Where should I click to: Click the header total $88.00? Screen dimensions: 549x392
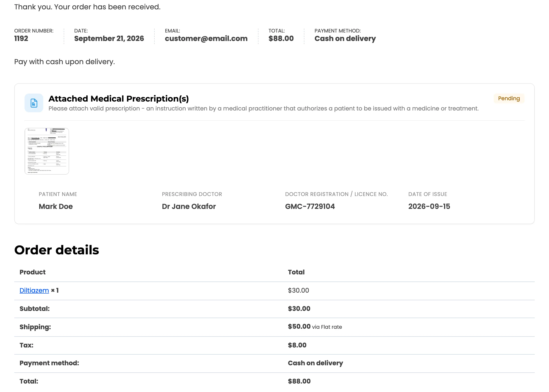[281, 39]
